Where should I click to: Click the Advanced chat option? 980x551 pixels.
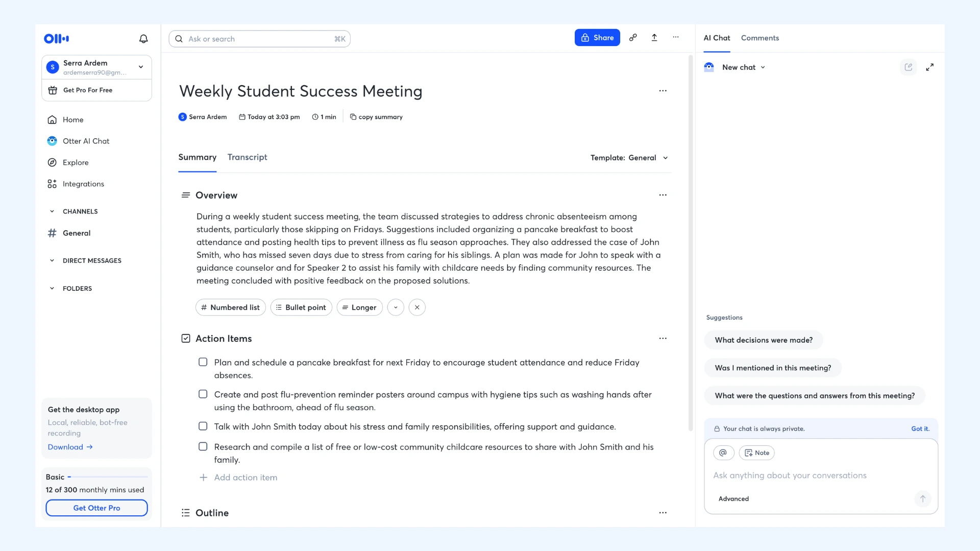coord(733,499)
